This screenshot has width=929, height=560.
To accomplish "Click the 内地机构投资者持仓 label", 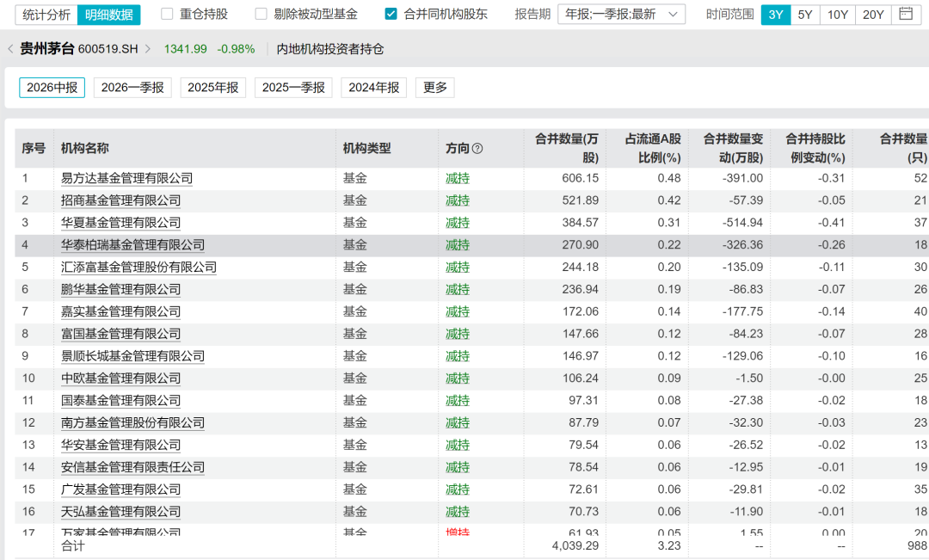I will (330, 49).
